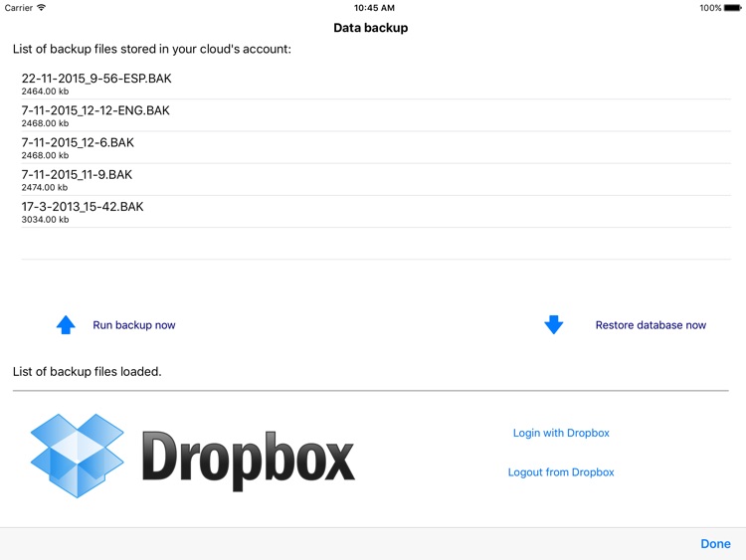Image resolution: width=746 pixels, height=560 pixels.
Task: Pick the 7-11-2015_12-6.BAK backup row
Action: pos(376,147)
